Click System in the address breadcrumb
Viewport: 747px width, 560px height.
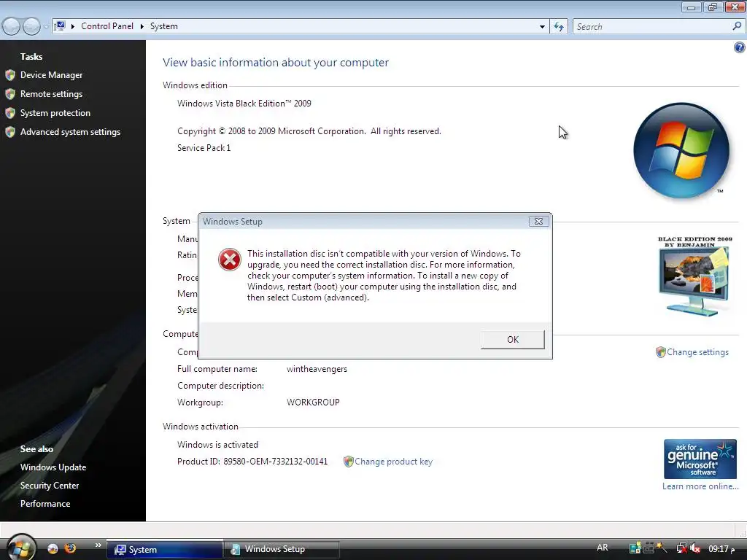[x=164, y=26]
